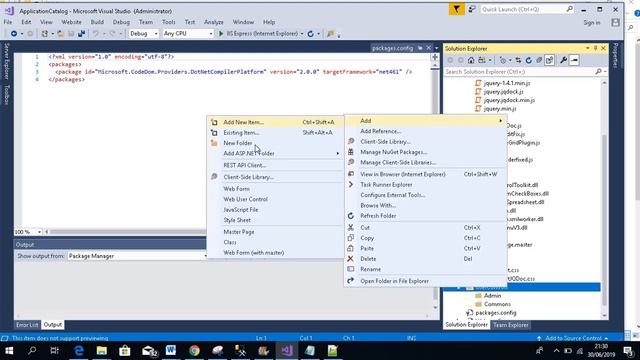
Task: Pin the Solution Explorer panel with pushpin
Action: point(596,48)
